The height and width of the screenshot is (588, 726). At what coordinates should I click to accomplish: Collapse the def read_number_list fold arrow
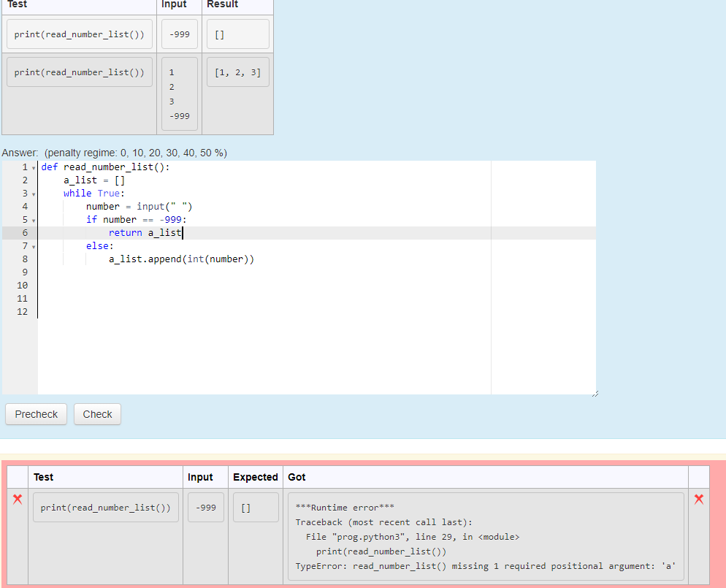click(34, 168)
